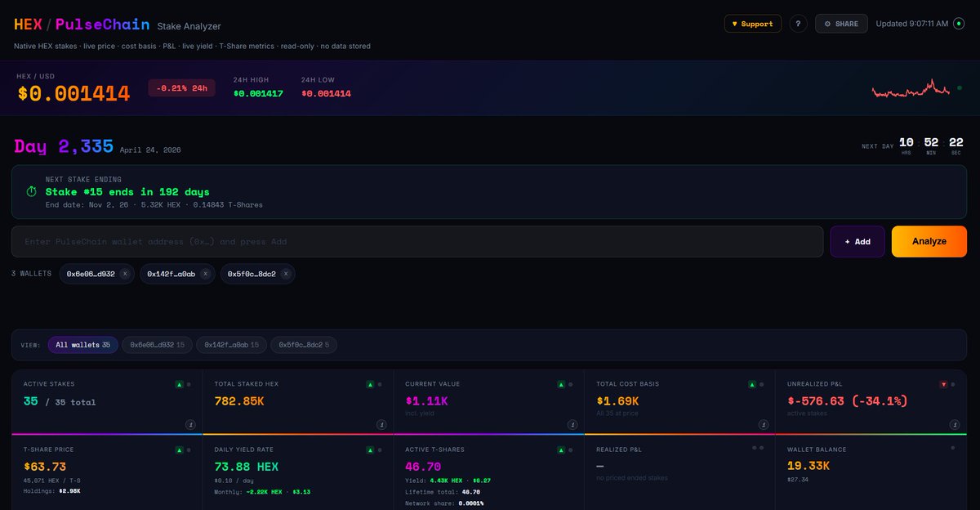
Task: Click the Stake #15 ends in 192 days text
Action: pos(127,191)
